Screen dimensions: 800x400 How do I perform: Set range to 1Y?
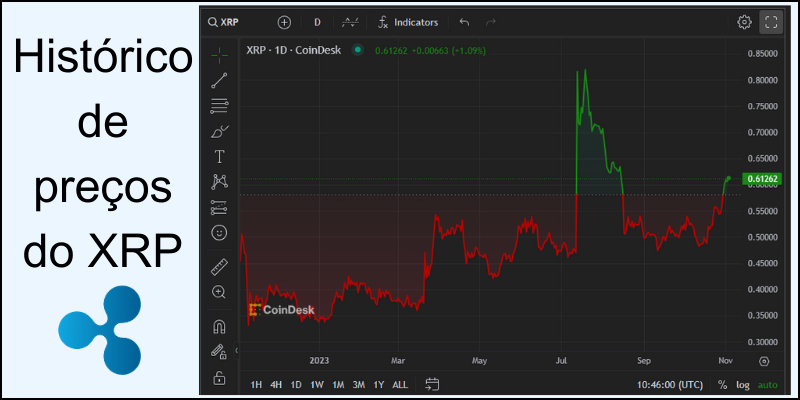pyautogui.click(x=379, y=385)
